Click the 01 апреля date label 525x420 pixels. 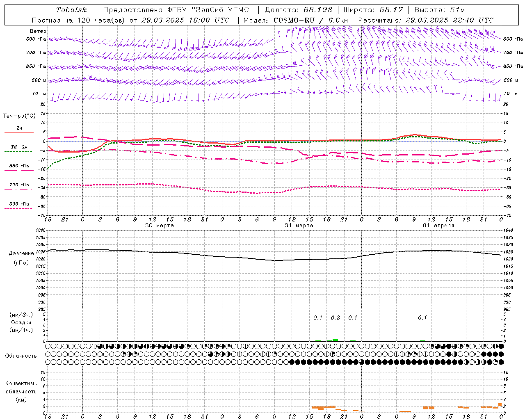pyautogui.click(x=439, y=226)
